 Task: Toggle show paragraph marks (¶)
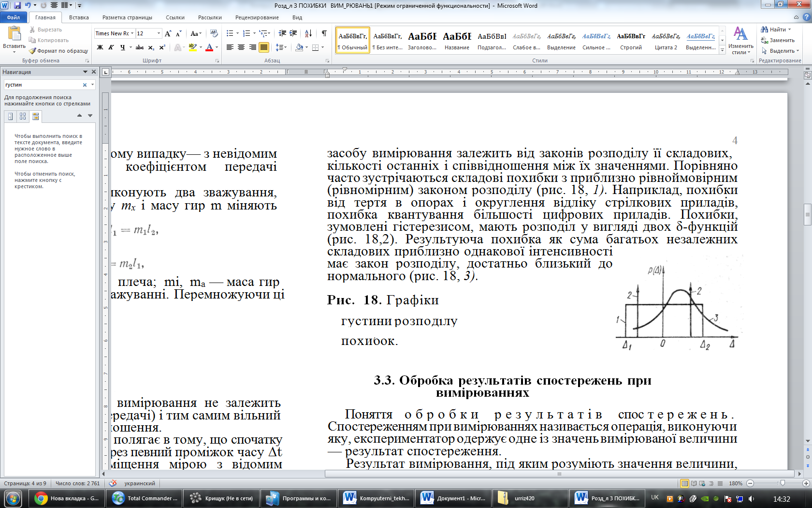pyautogui.click(x=324, y=33)
